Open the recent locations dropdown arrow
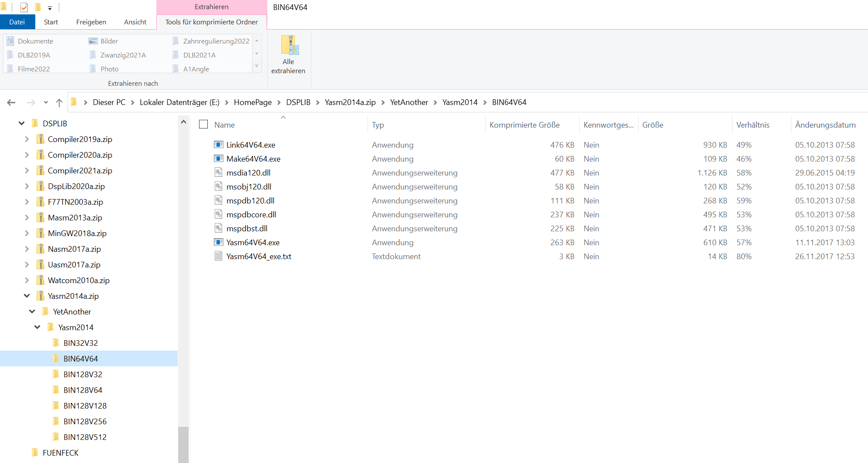The height and width of the screenshot is (463, 868). (x=46, y=102)
